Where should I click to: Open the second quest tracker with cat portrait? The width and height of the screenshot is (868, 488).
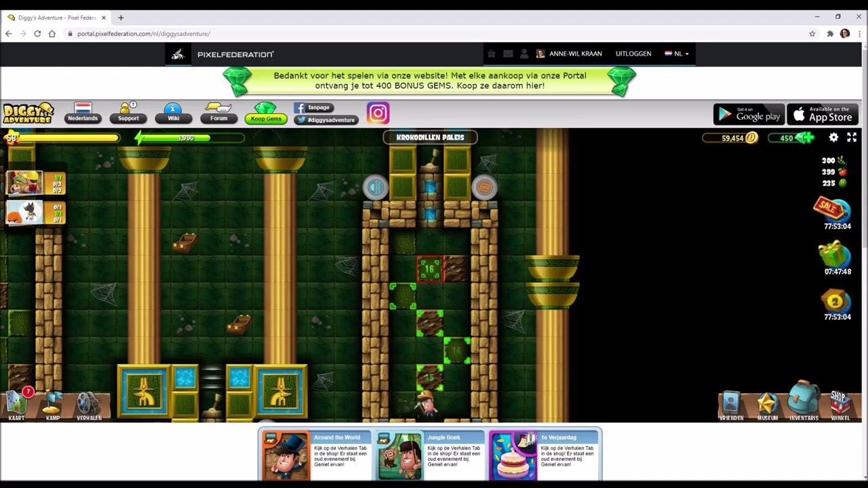pyautogui.click(x=35, y=212)
